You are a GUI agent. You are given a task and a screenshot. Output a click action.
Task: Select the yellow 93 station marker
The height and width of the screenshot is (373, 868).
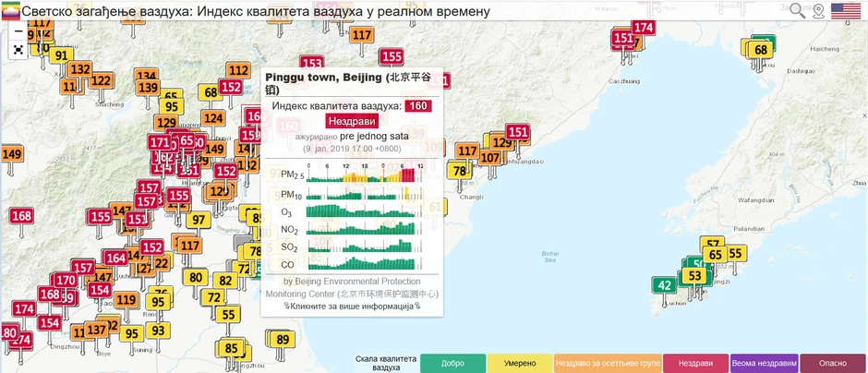point(158,331)
